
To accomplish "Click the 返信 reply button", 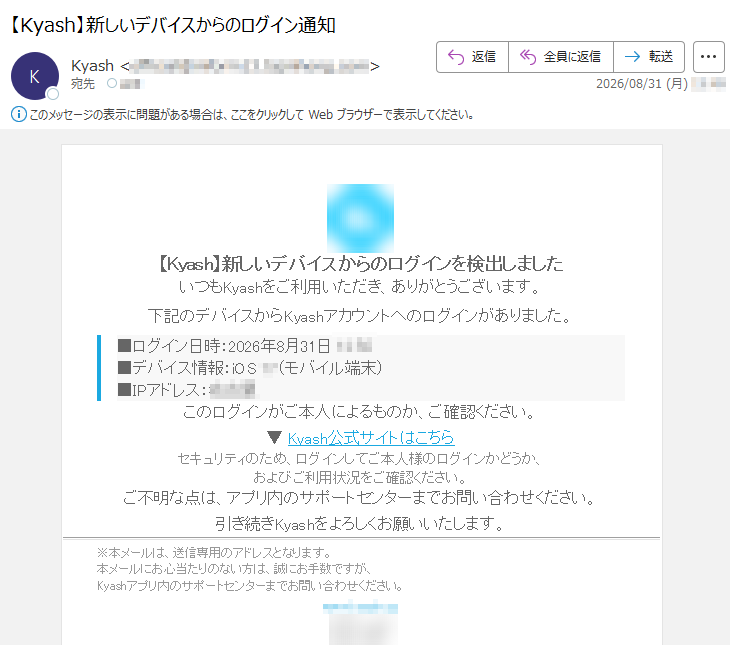I will click(x=472, y=57).
